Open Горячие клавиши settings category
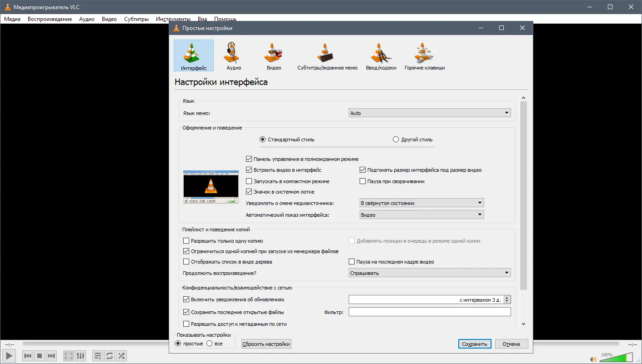This screenshot has width=642, height=364. 424,56
